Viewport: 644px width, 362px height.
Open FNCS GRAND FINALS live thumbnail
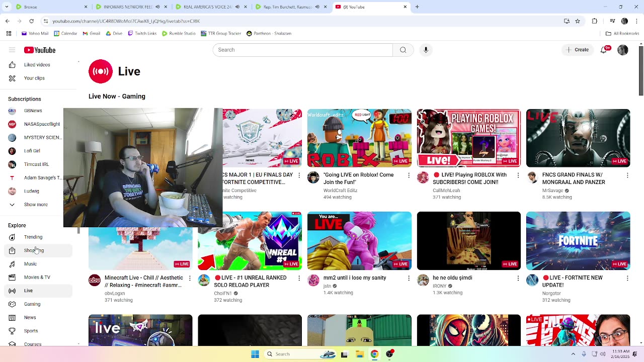pos(578,138)
